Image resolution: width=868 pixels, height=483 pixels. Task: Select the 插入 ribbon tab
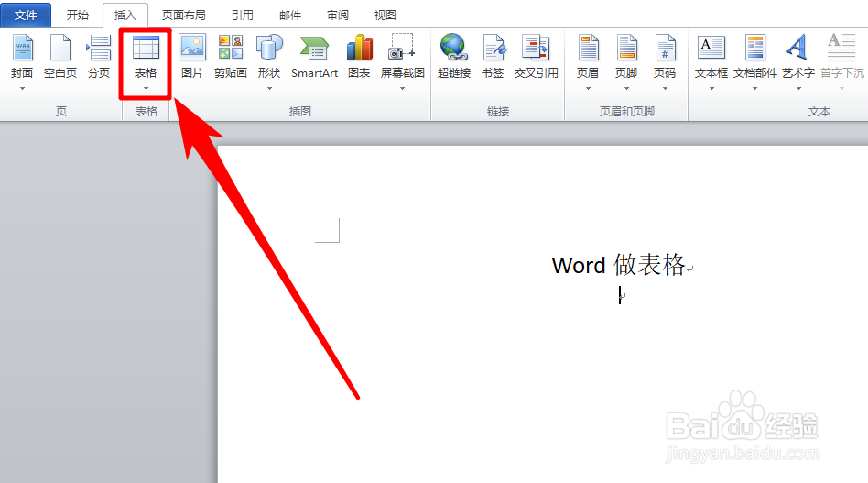point(125,15)
